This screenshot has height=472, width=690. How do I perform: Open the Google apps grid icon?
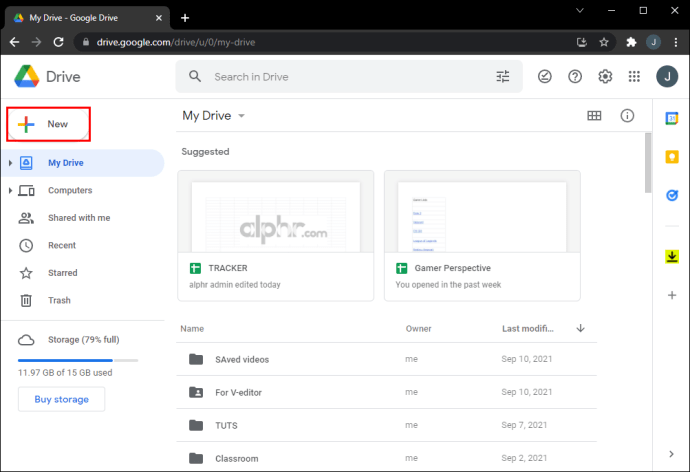[634, 77]
